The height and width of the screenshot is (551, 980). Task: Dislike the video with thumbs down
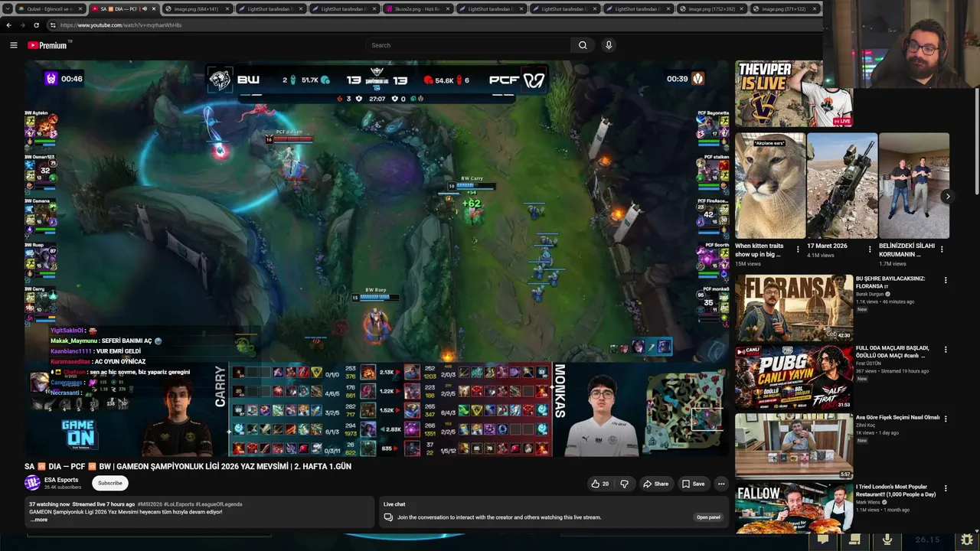point(625,484)
